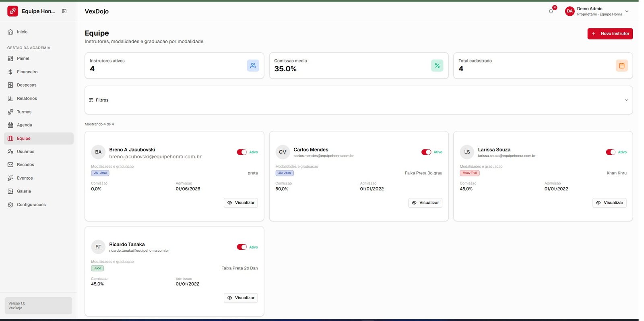Open the Demo Admin account dropdown
The height and width of the screenshot is (321, 644).
tap(627, 11)
